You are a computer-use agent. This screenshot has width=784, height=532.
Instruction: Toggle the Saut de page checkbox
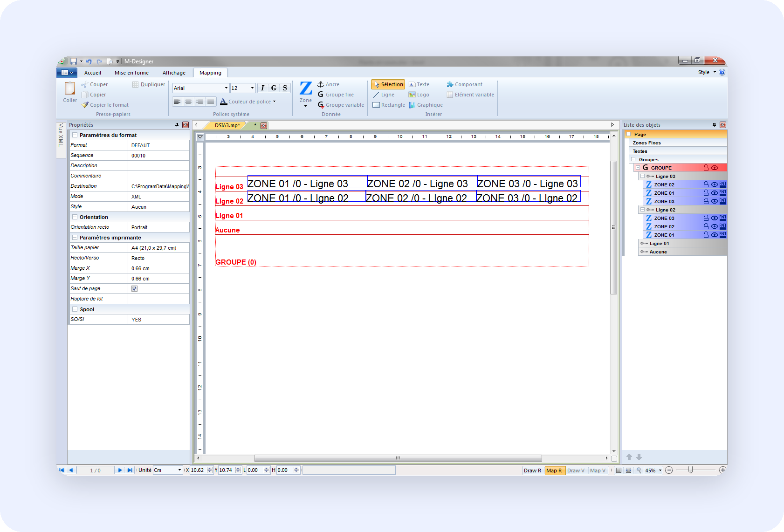[x=134, y=288]
